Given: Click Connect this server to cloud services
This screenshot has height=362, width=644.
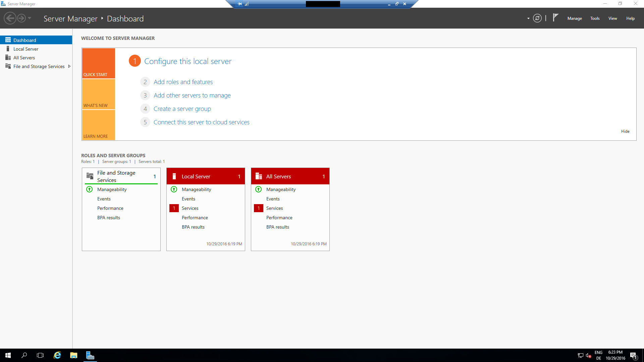Looking at the screenshot, I should pos(202,122).
